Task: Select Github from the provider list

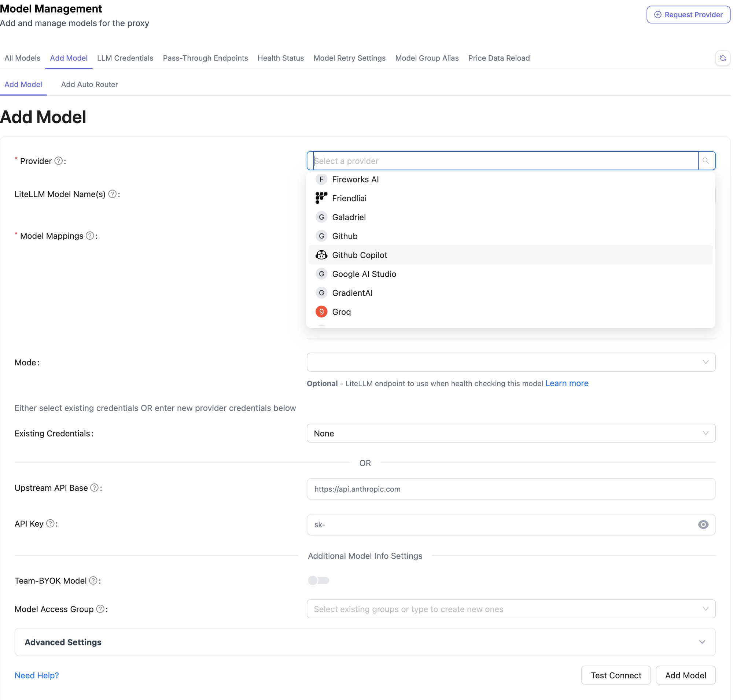Action: (511, 236)
